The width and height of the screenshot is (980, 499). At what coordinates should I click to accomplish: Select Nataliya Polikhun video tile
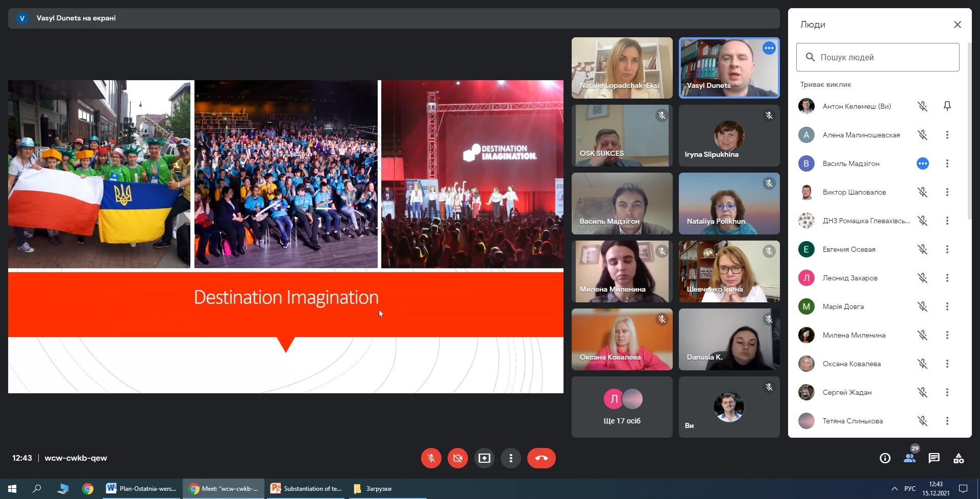coord(729,204)
